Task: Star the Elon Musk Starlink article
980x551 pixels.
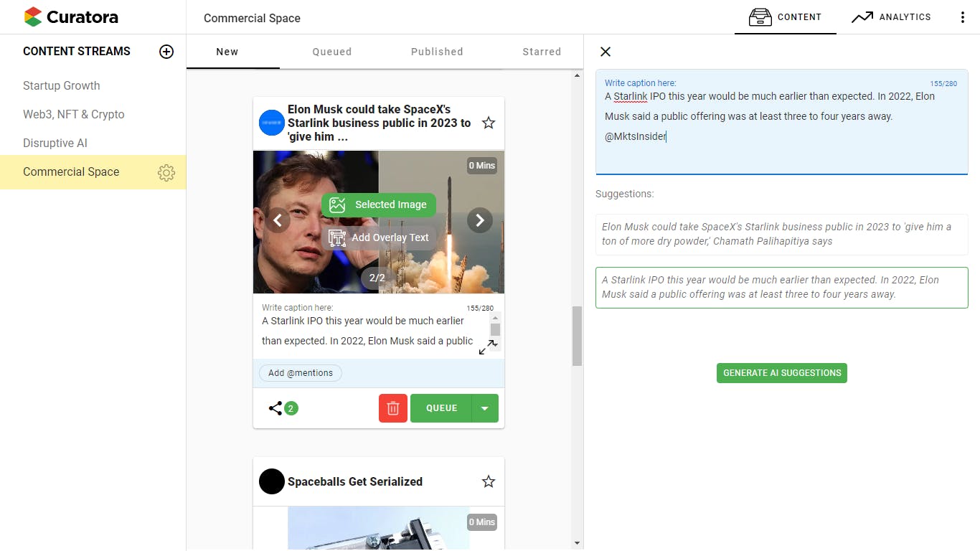Action: click(489, 123)
